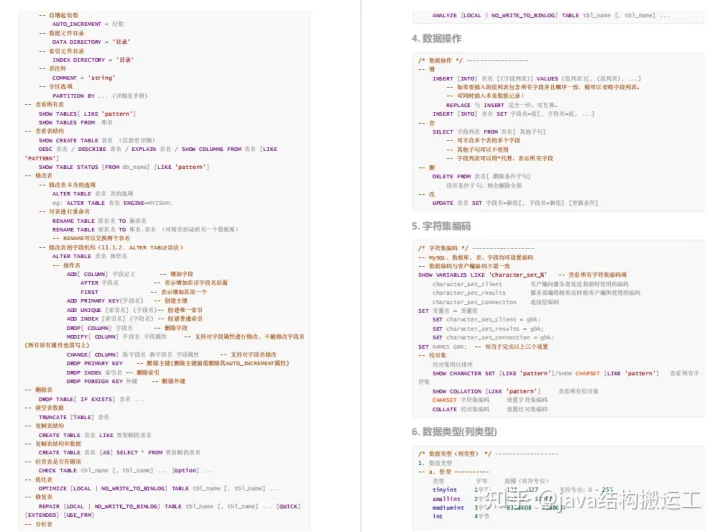Click the "DELETE FROM" line

[x=481, y=176]
